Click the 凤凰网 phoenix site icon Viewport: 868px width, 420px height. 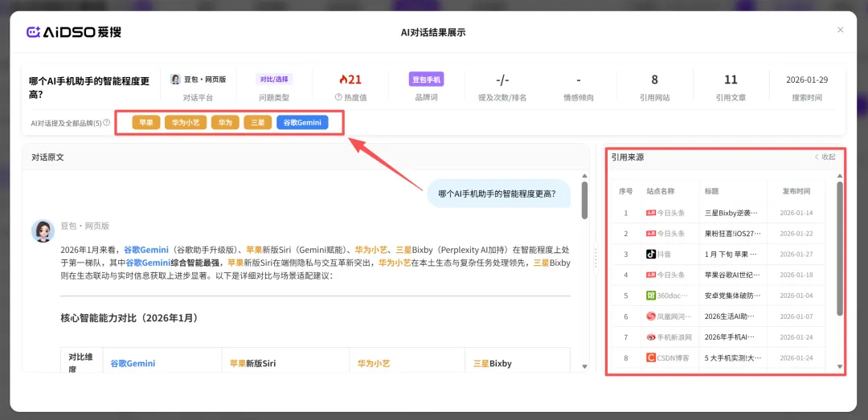(651, 316)
